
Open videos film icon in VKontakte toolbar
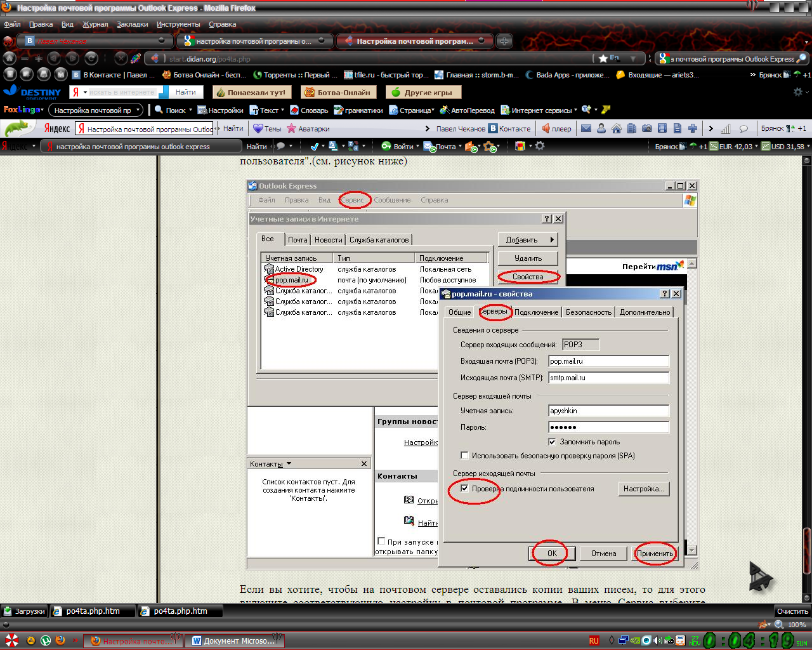[x=662, y=128]
